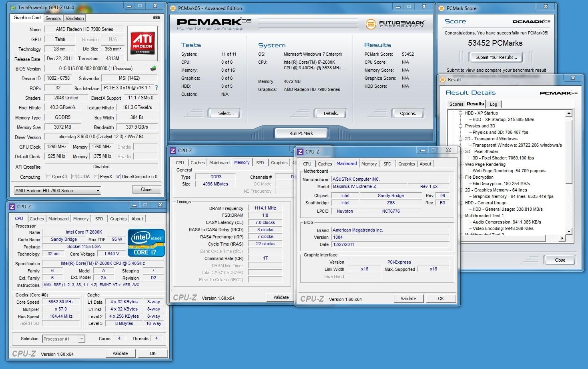Enable the PhysX checkbox
588x369 pixels.
point(96,177)
